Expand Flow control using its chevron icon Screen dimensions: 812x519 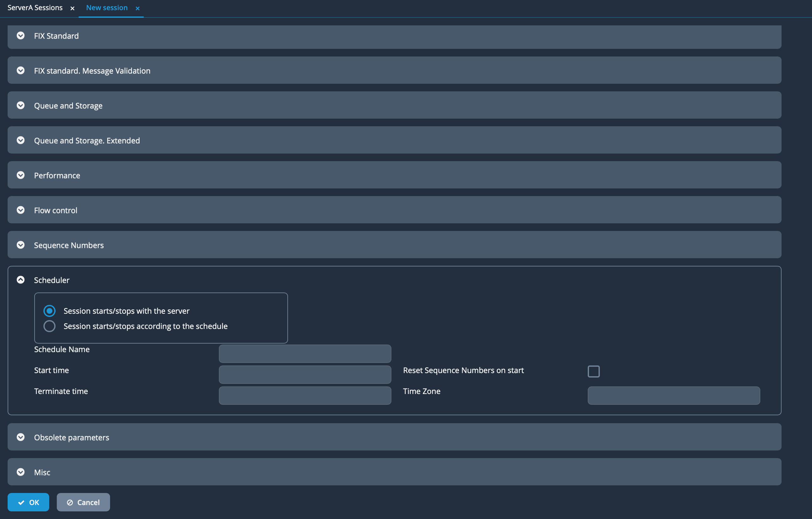coord(21,210)
